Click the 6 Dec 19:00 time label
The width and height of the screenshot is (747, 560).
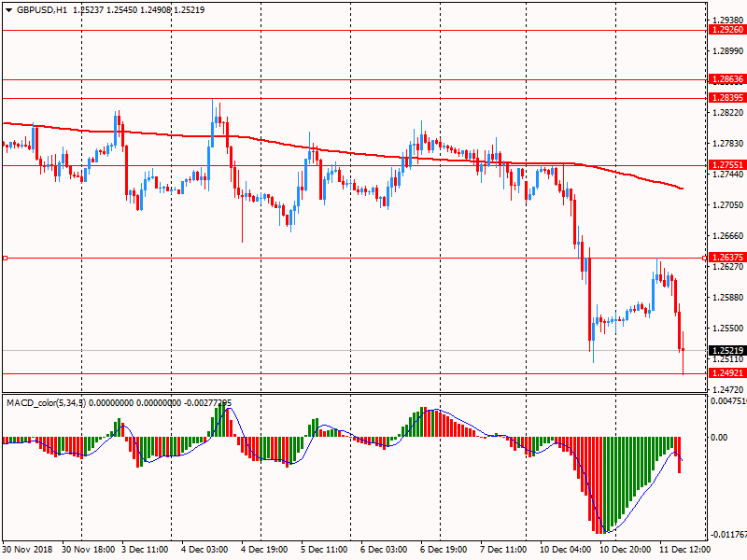(x=443, y=551)
